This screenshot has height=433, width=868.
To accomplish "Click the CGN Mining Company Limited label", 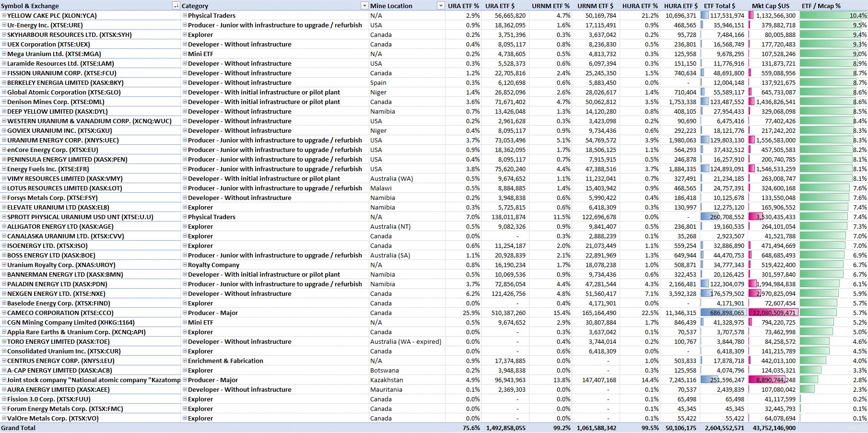I will point(71,322).
